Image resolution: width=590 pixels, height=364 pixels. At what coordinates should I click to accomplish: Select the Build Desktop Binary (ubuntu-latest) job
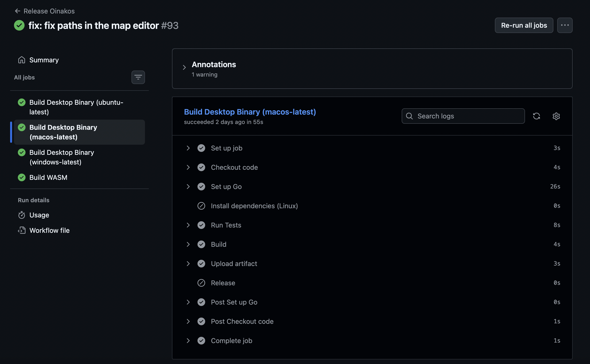76,107
